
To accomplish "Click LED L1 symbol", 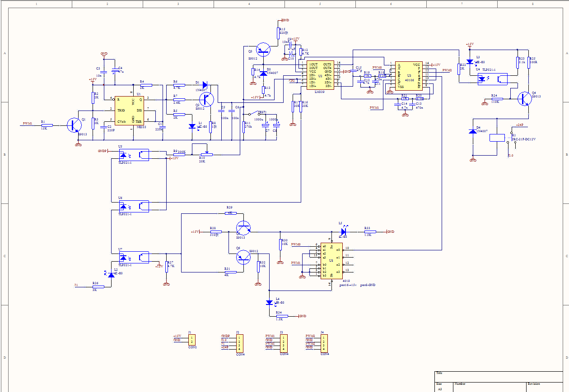I will (192, 127).
